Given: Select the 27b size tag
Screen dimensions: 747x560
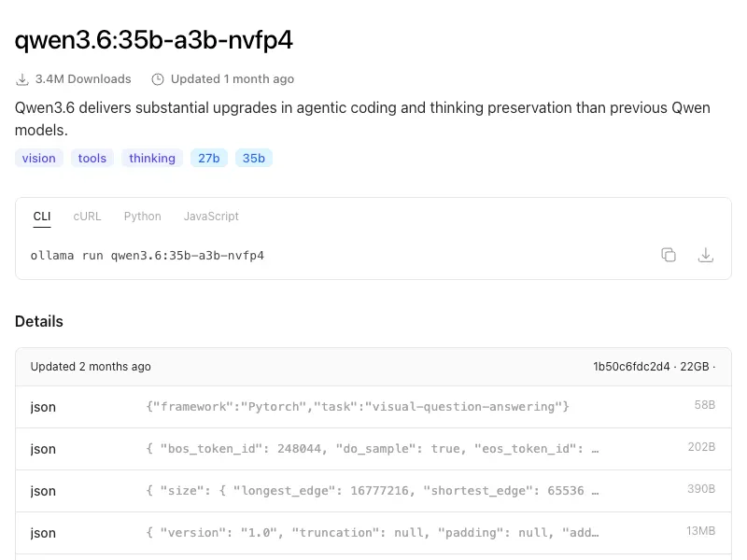Looking at the screenshot, I should (x=208, y=158).
